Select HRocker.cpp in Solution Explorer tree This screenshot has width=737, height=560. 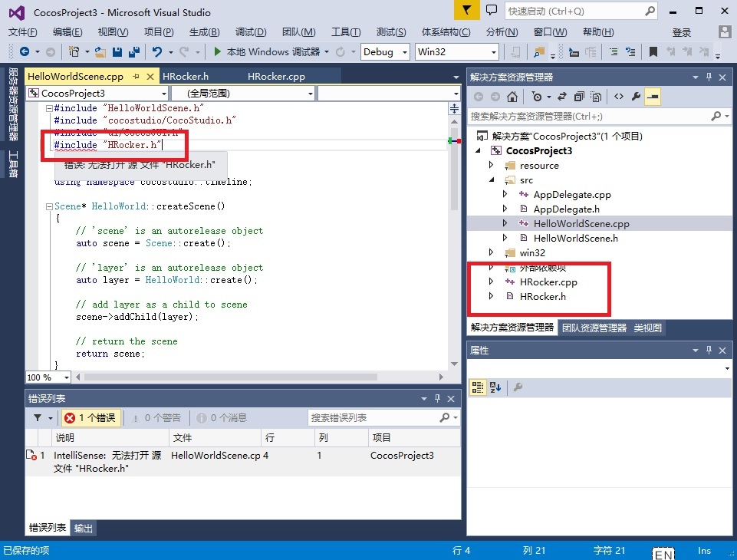click(x=548, y=282)
